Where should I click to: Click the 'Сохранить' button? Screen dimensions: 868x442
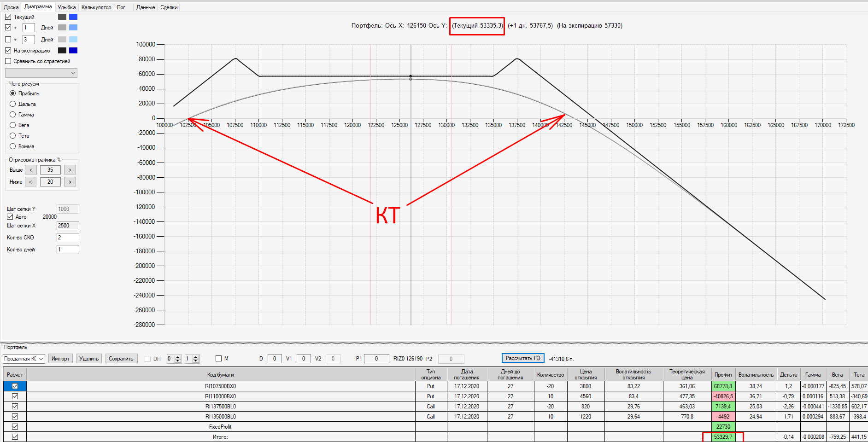[121, 359]
